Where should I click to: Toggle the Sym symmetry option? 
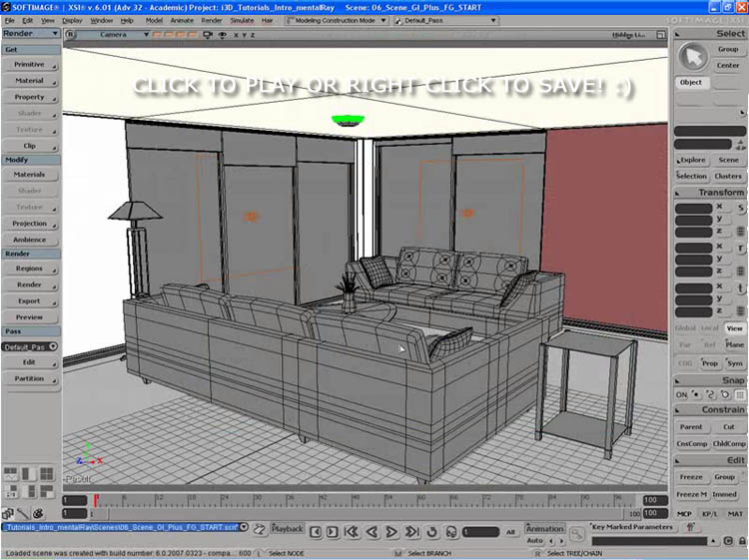click(734, 363)
